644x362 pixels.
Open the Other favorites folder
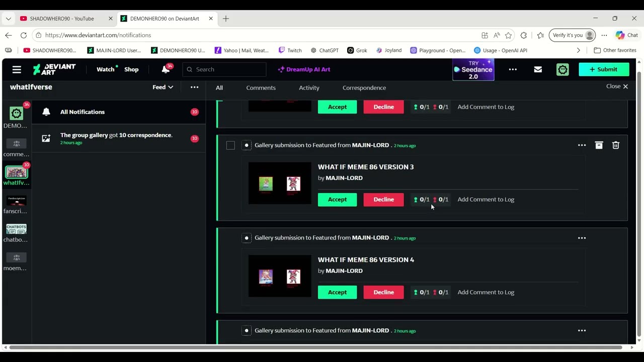click(x=615, y=50)
